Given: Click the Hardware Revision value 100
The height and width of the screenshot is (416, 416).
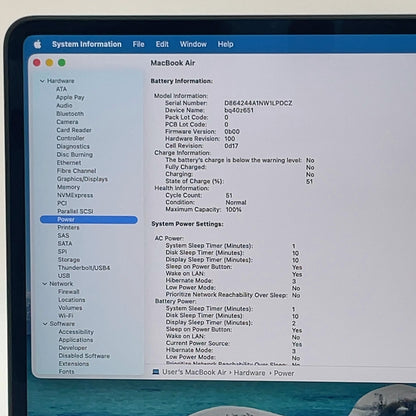Looking at the screenshot, I should point(230,138).
